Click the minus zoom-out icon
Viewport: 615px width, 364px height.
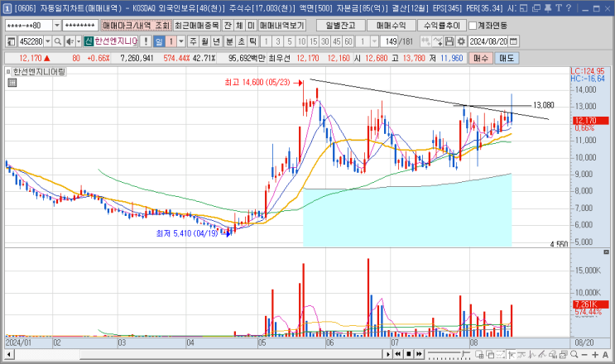click(584, 355)
